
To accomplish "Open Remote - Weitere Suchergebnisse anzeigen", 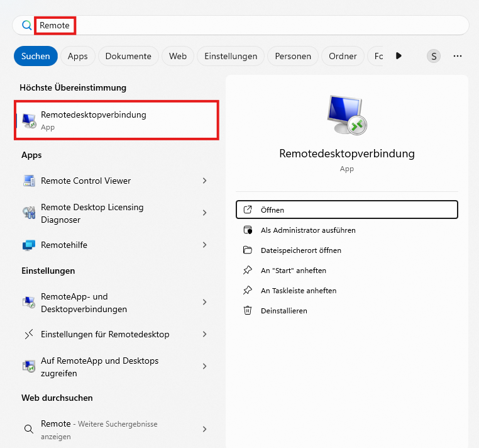I will point(115,430).
